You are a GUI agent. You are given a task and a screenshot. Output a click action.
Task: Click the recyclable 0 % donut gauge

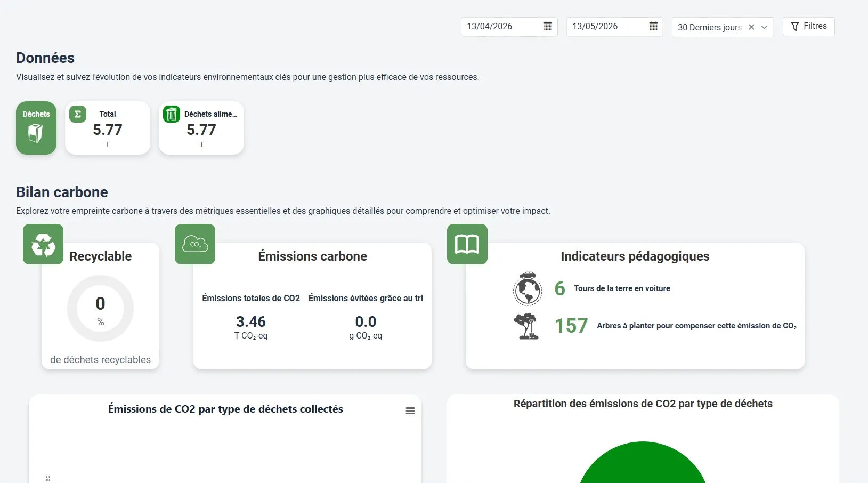[100, 308]
